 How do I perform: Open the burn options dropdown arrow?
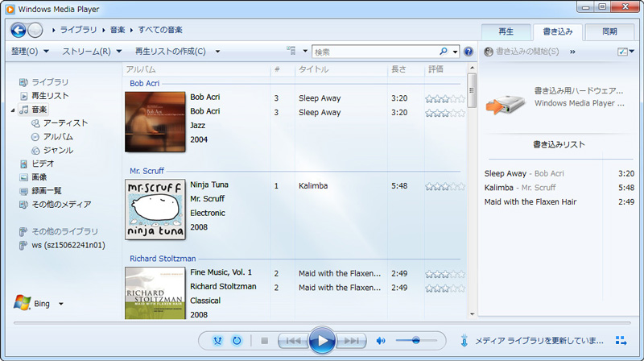click(x=632, y=52)
